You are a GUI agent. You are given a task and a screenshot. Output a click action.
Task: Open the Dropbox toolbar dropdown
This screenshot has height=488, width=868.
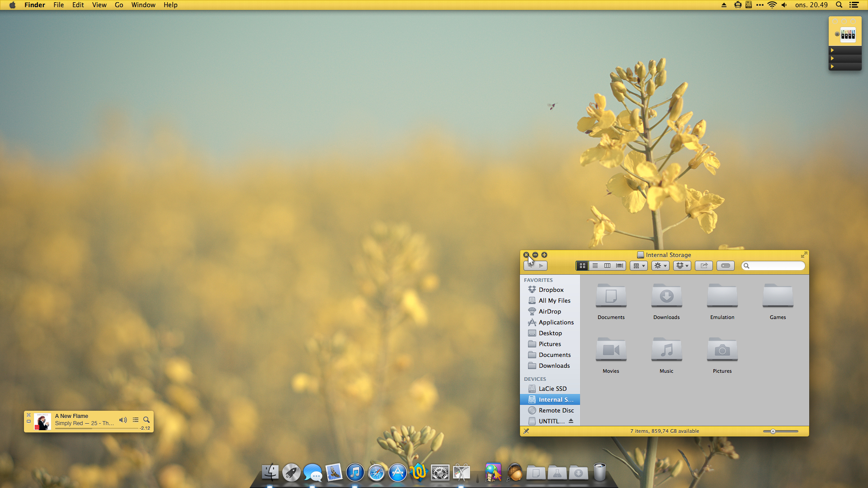(682, 266)
